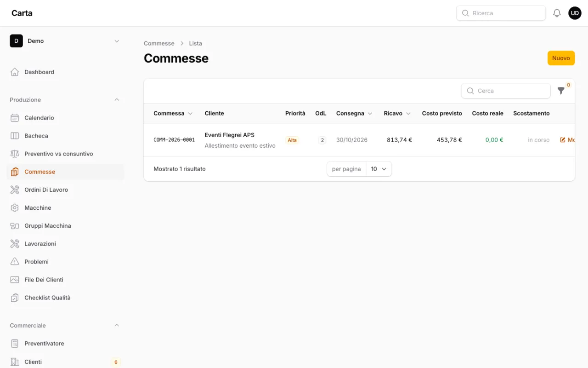The width and height of the screenshot is (588, 368).
Task: Click the Gruppi Macchina icon
Action: coord(15,226)
